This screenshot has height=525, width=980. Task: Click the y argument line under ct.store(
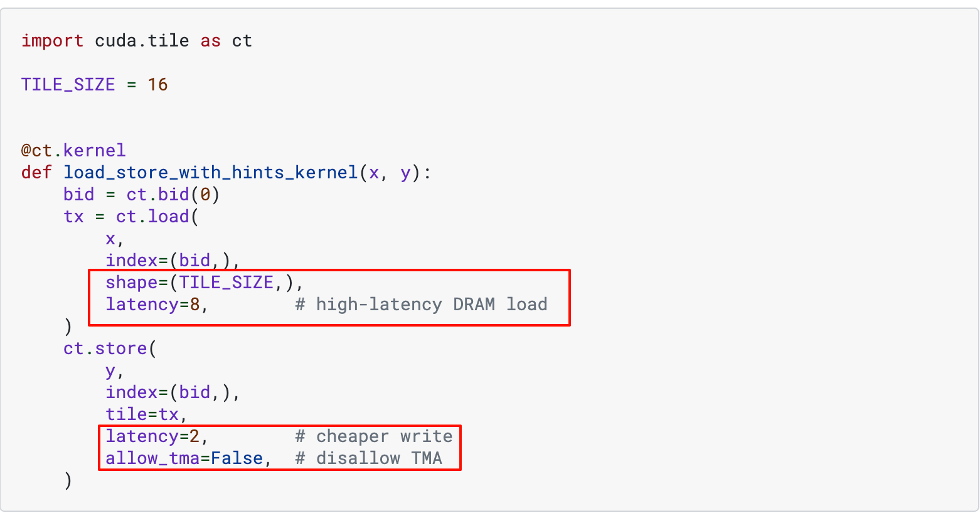tap(110, 371)
